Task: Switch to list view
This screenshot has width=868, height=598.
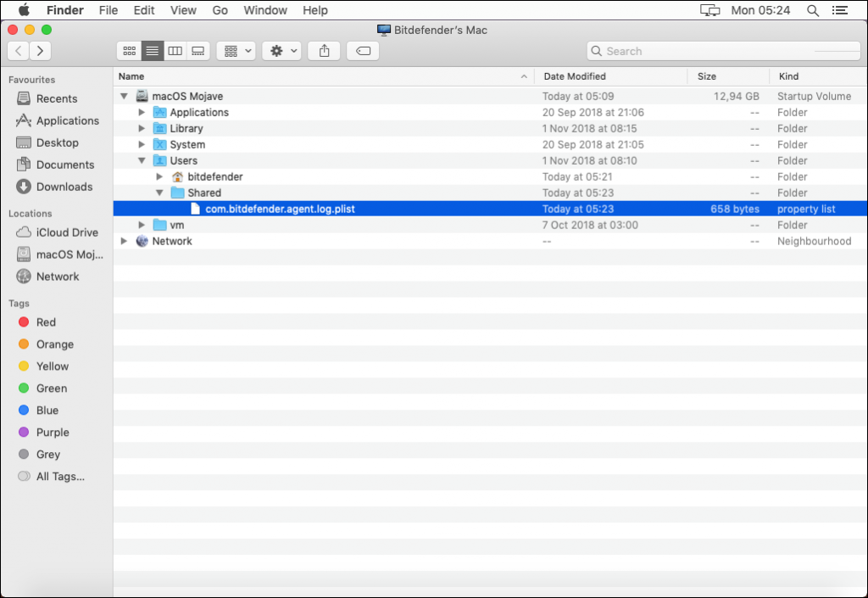Action: [153, 51]
